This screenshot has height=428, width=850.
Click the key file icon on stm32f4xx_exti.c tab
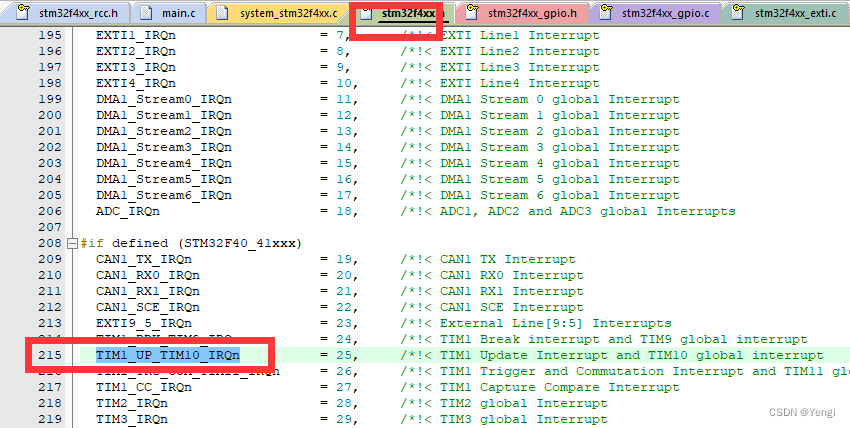(x=738, y=12)
